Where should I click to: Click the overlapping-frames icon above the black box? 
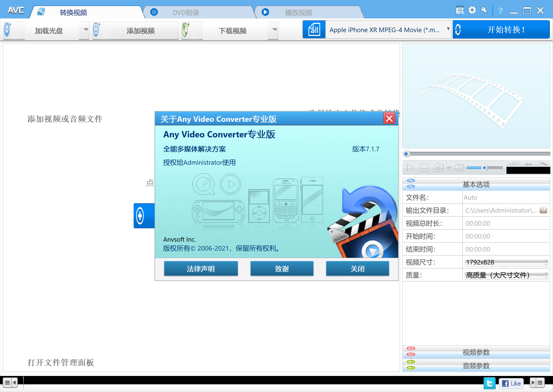(514, 164)
